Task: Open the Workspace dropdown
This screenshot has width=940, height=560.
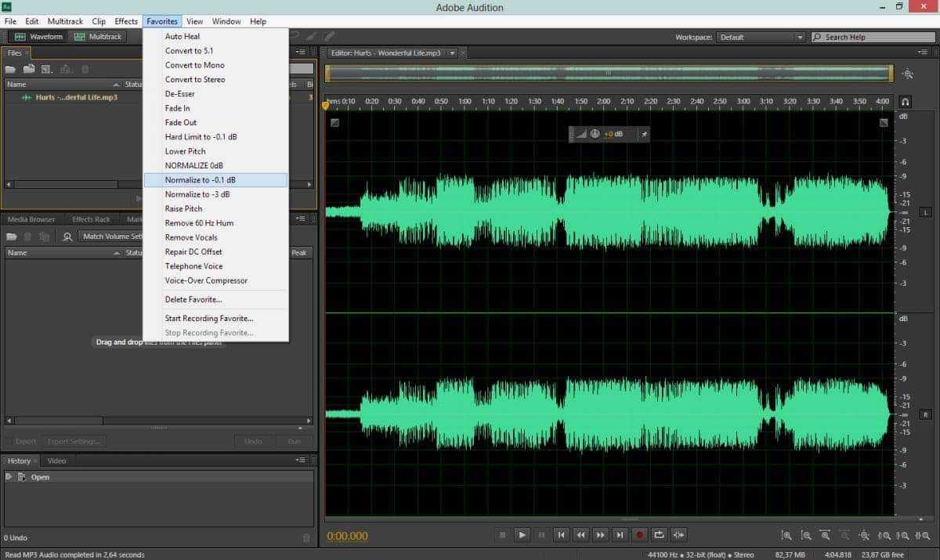Action: pos(761,37)
